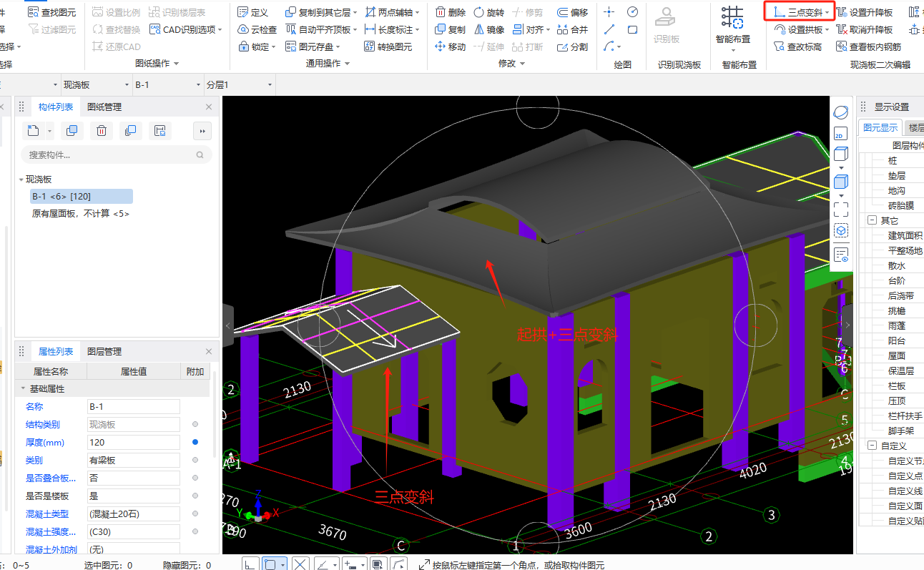Viewport: 924px width, 570px height.
Task: Select the 分割 split tool
Action: [x=572, y=46]
